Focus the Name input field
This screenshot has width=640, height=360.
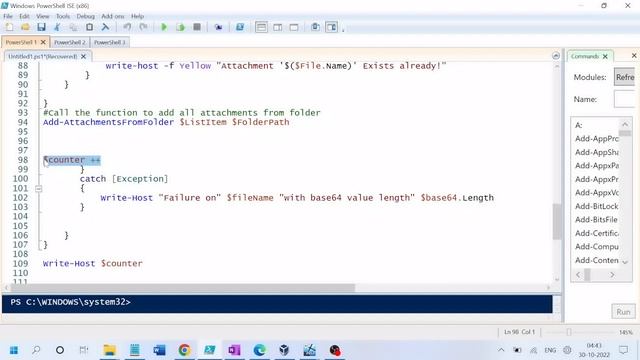624,99
